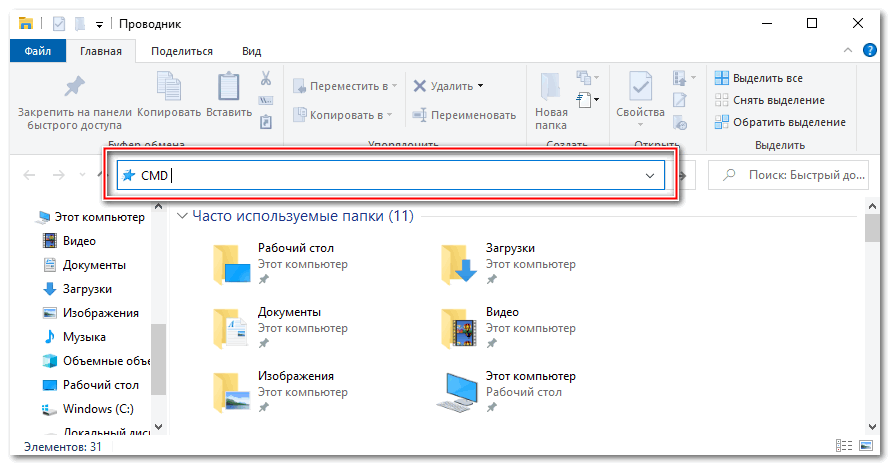Viewport: 891px width, 466px height.
Task: Open the Удалить dropdown arrow
Action: (480, 86)
